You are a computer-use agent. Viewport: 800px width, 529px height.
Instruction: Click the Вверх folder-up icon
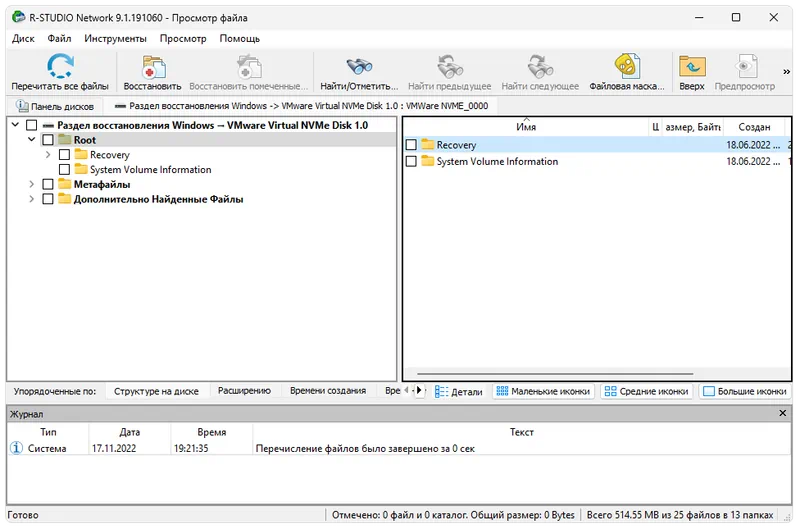(x=692, y=66)
